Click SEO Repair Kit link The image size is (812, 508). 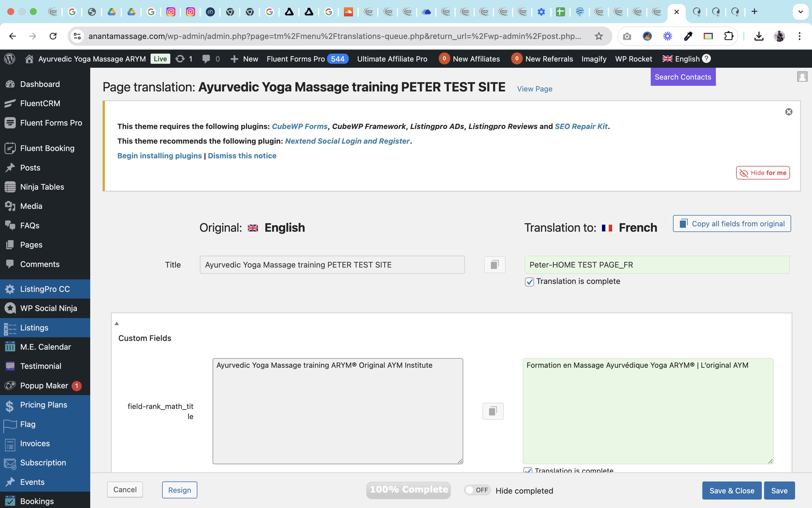click(x=581, y=126)
